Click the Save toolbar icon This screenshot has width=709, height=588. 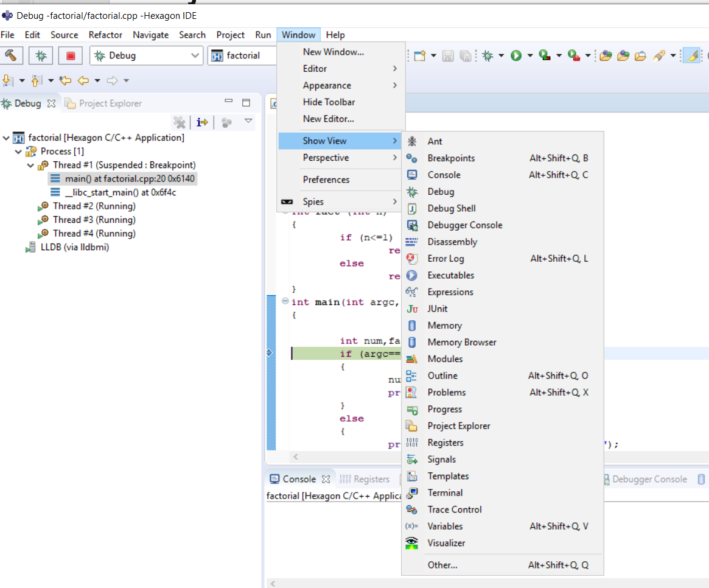[448, 55]
